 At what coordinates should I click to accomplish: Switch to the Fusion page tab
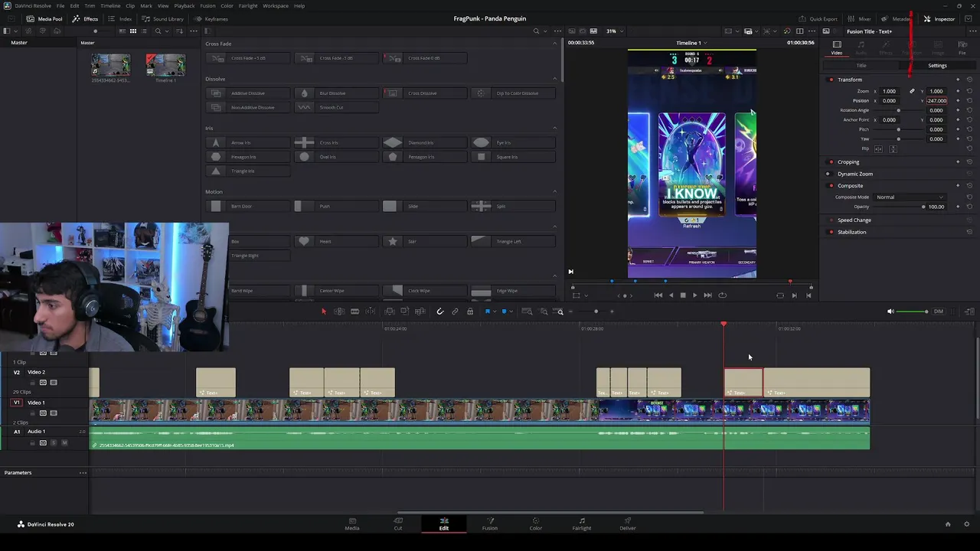click(x=490, y=523)
